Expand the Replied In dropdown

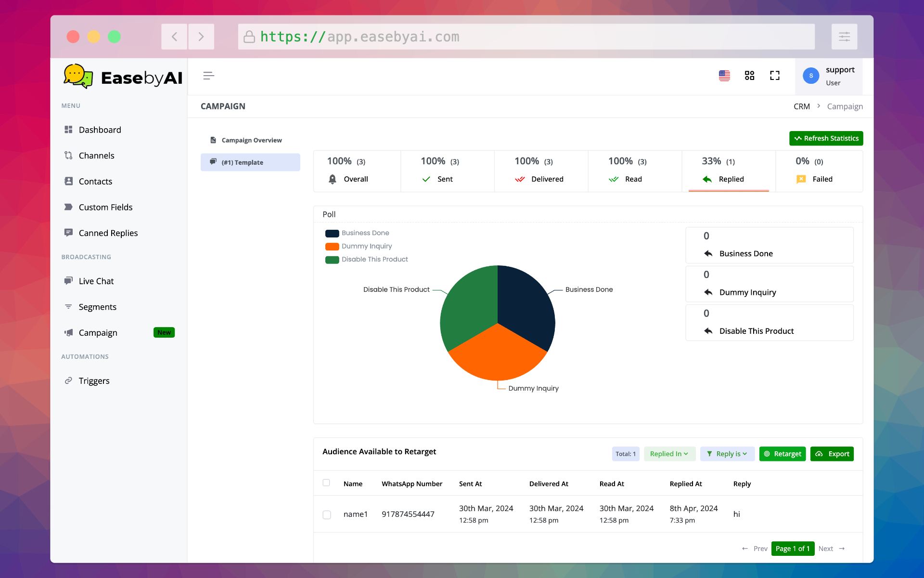(669, 454)
